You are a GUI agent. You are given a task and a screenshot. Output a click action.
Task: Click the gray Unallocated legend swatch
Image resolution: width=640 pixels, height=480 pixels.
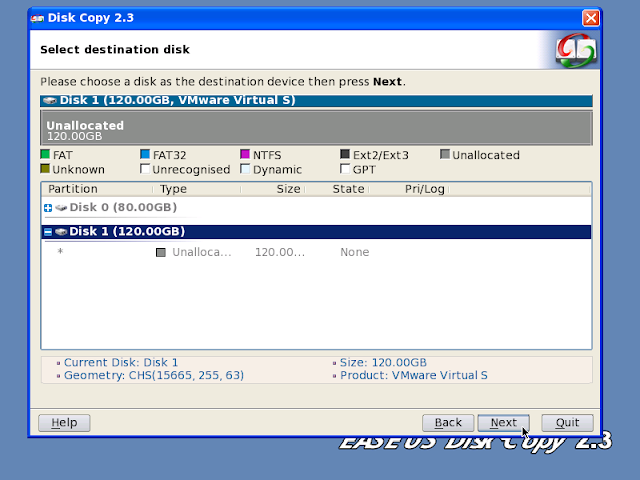(x=445, y=154)
